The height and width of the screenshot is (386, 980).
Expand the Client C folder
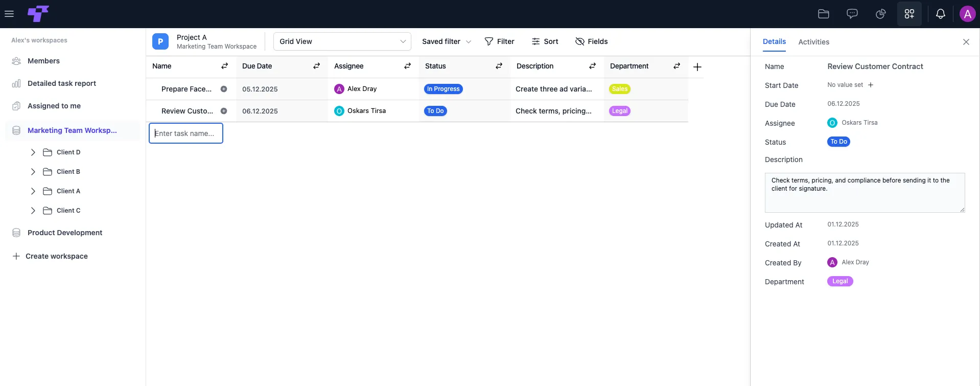[x=33, y=211]
